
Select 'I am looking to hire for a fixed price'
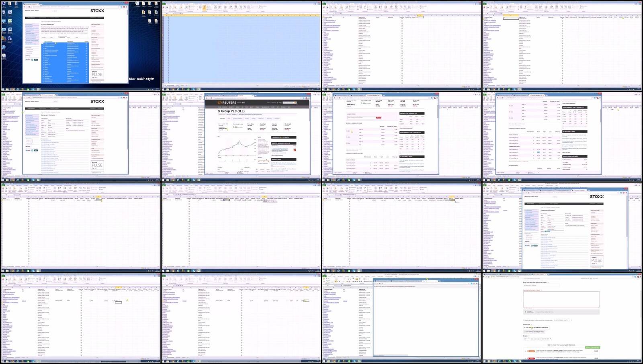click(x=537, y=327)
